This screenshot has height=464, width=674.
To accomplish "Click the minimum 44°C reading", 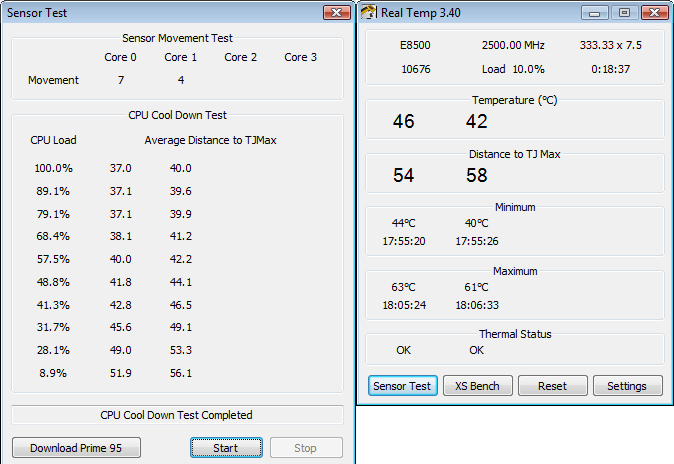I will pyautogui.click(x=404, y=223).
